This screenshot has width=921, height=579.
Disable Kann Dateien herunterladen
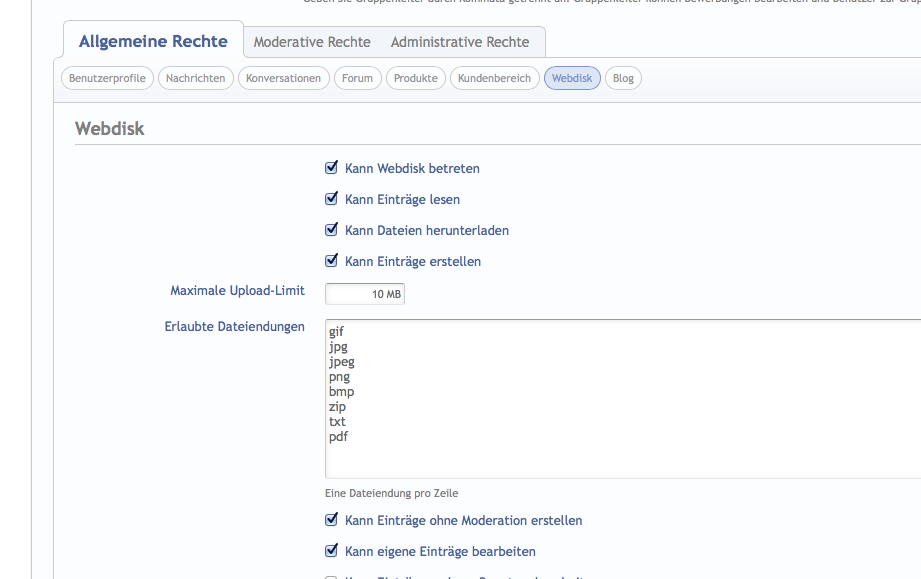(332, 230)
